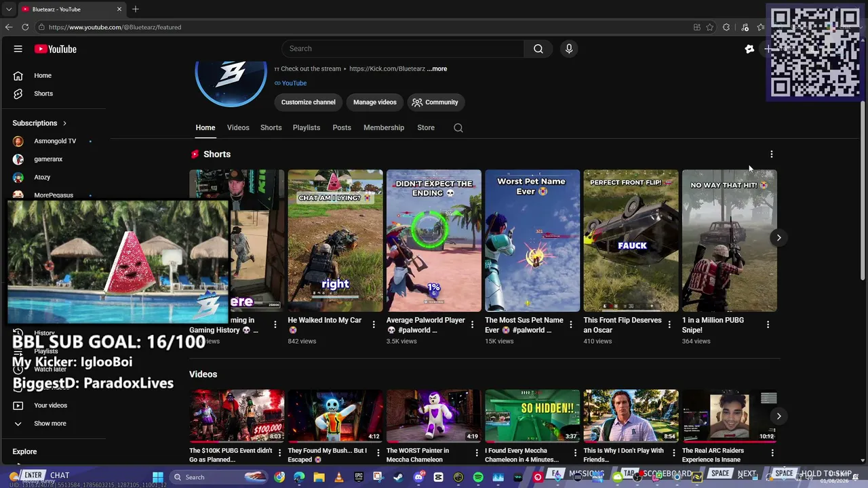Click the Manage videos button
The width and height of the screenshot is (868, 488).
pyautogui.click(x=375, y=102)
